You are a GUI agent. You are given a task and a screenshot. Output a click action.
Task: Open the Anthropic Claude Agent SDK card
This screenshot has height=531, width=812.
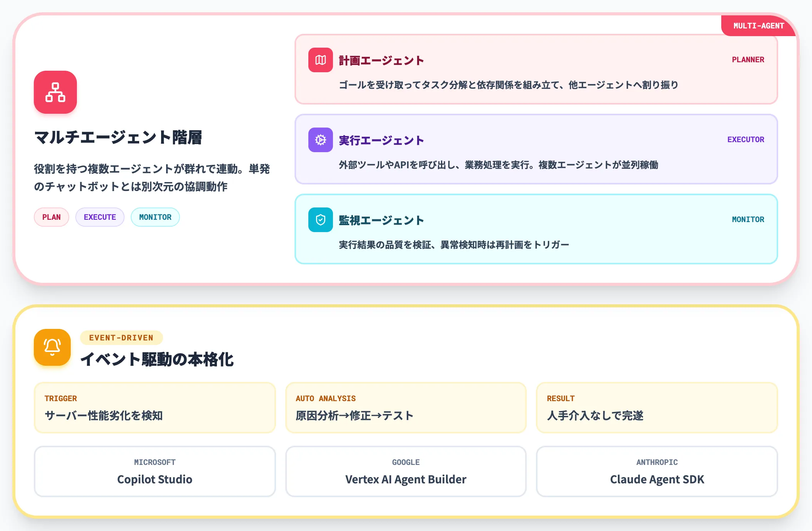click(657, 471)
